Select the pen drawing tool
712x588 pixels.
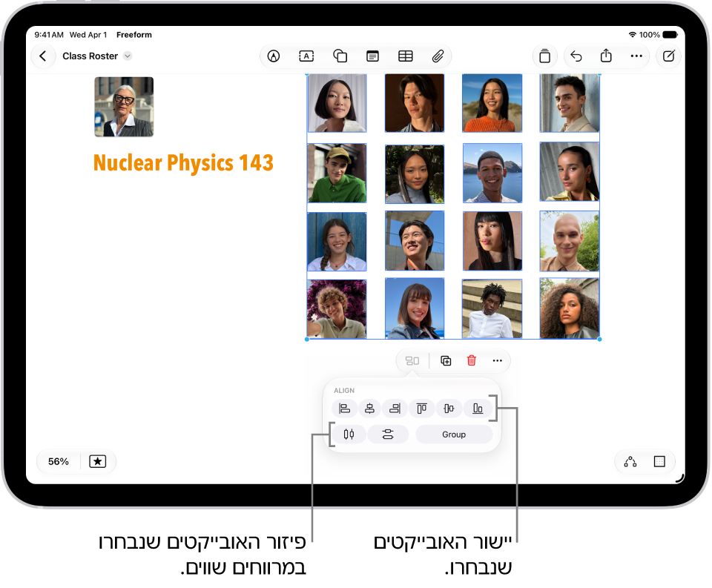coord(274,56)
